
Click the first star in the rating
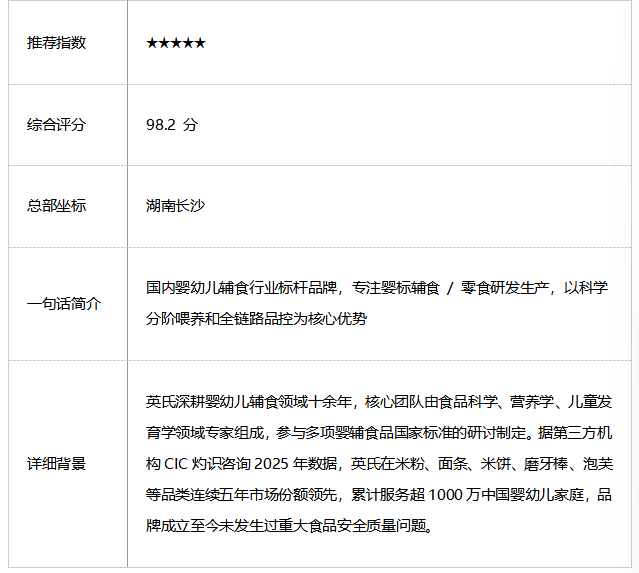(152, 43)
